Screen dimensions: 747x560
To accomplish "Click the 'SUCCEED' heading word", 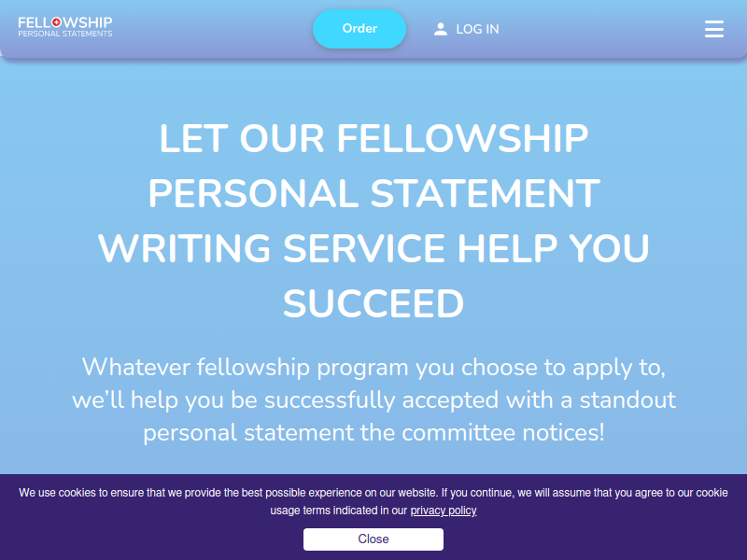I will (373, 303).
